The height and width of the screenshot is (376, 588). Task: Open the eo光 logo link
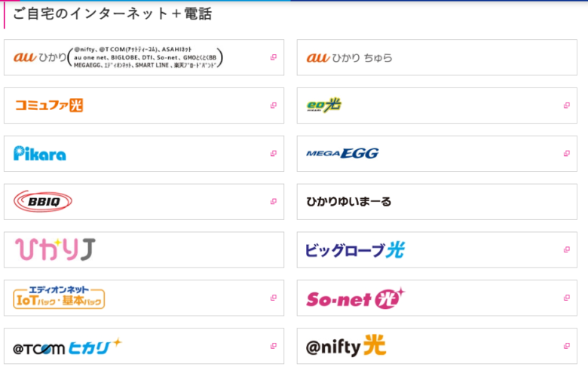324,105
